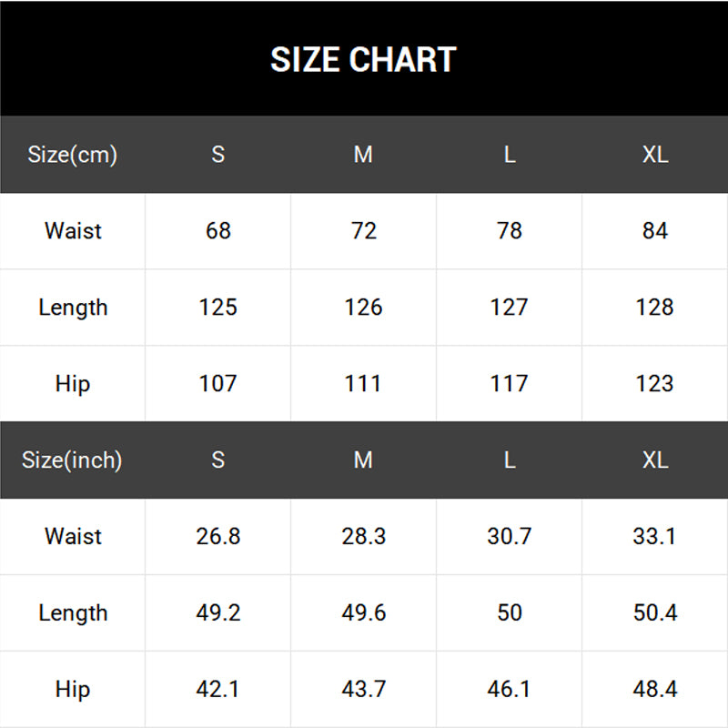Click the S column header in cm table

point(218,155)
